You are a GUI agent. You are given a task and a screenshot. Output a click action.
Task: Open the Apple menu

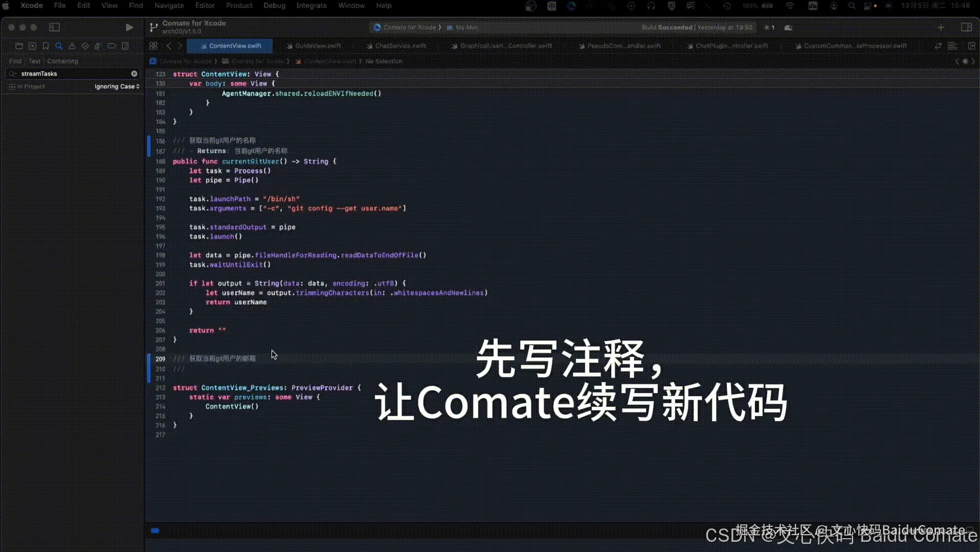[6, 6]
